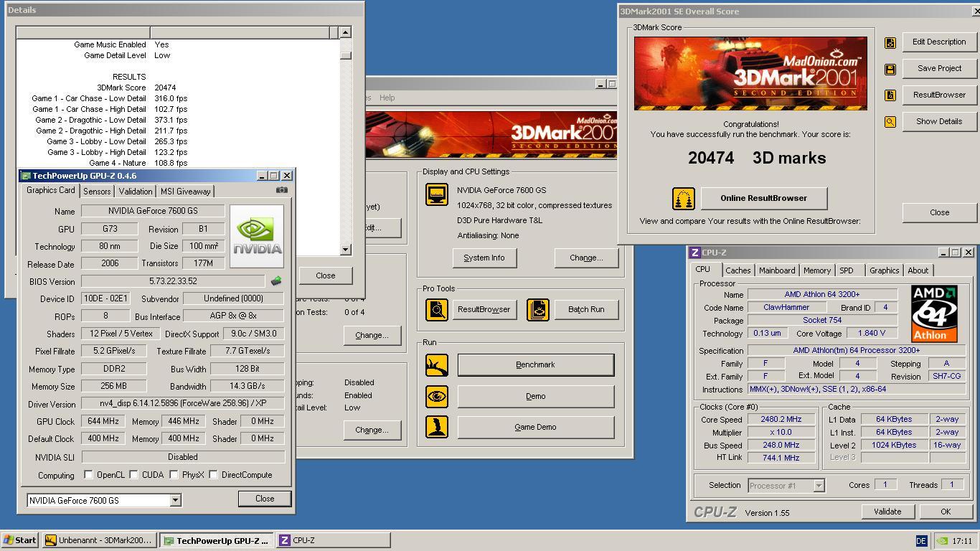Viewport: 980px width, 551px height.
Task: Click the DE language indicator in tray
Action: (x=921, y=541)
